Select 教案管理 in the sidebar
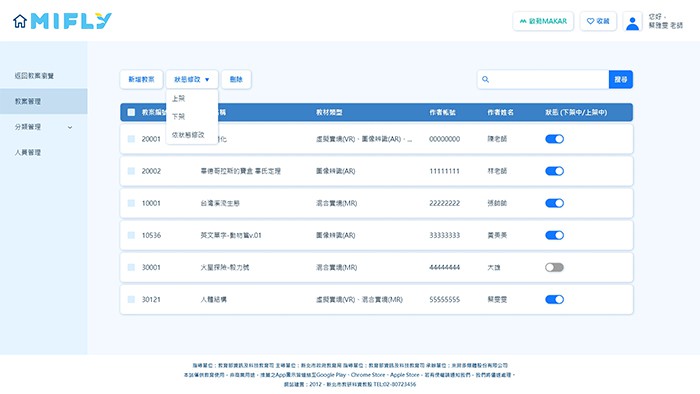Viewport: 700px width, 394px height. [x=44, y=101]
